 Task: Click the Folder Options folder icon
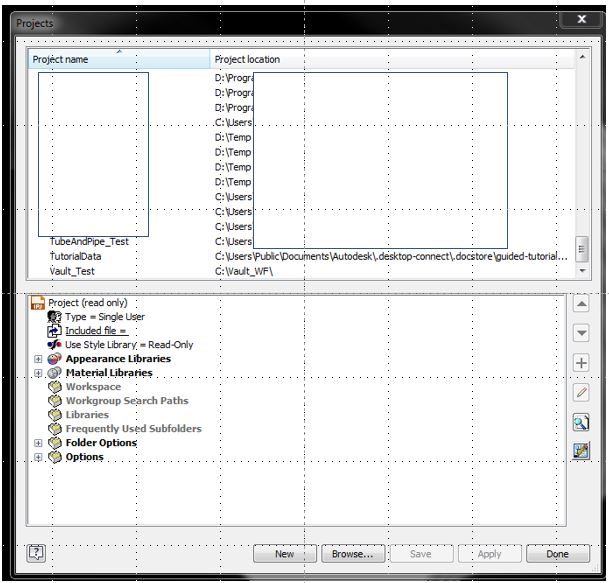(x=55, y=442)
